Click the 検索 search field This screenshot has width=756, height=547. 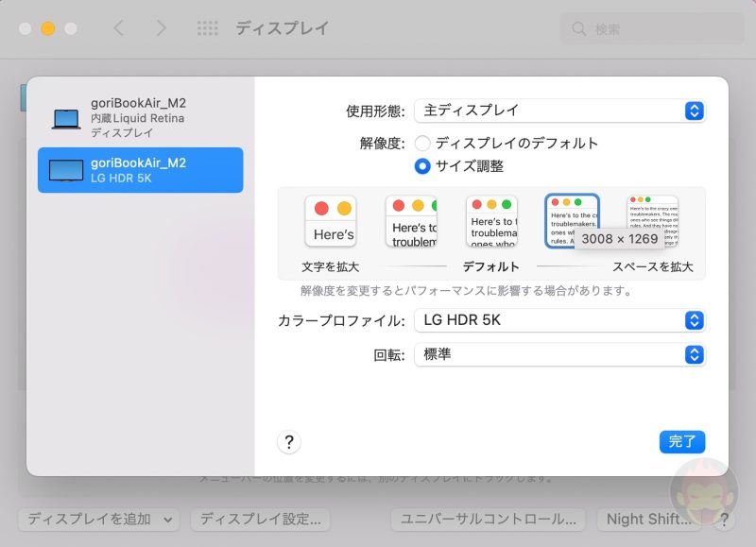coord(652,29)
